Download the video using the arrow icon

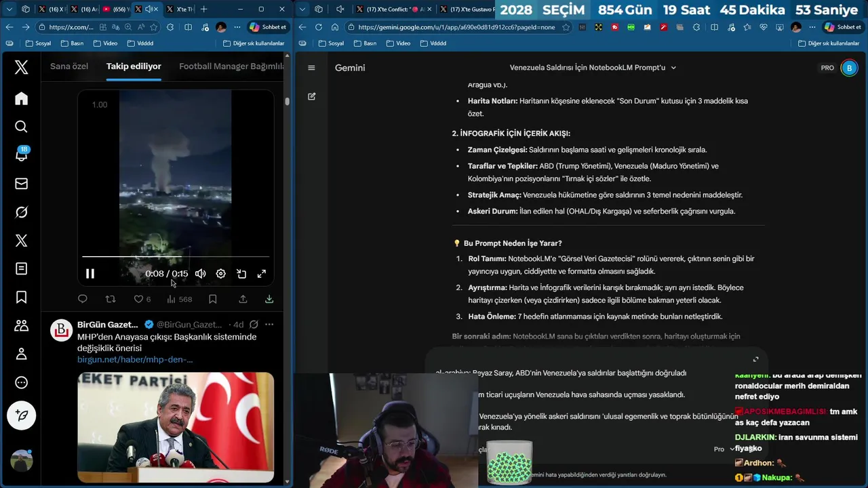coord(269,299)
